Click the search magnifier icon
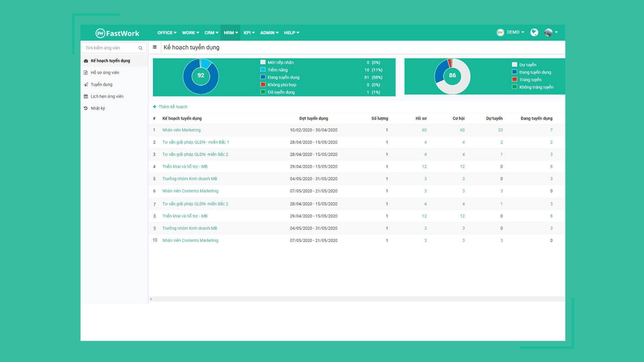 coord(140,48)
